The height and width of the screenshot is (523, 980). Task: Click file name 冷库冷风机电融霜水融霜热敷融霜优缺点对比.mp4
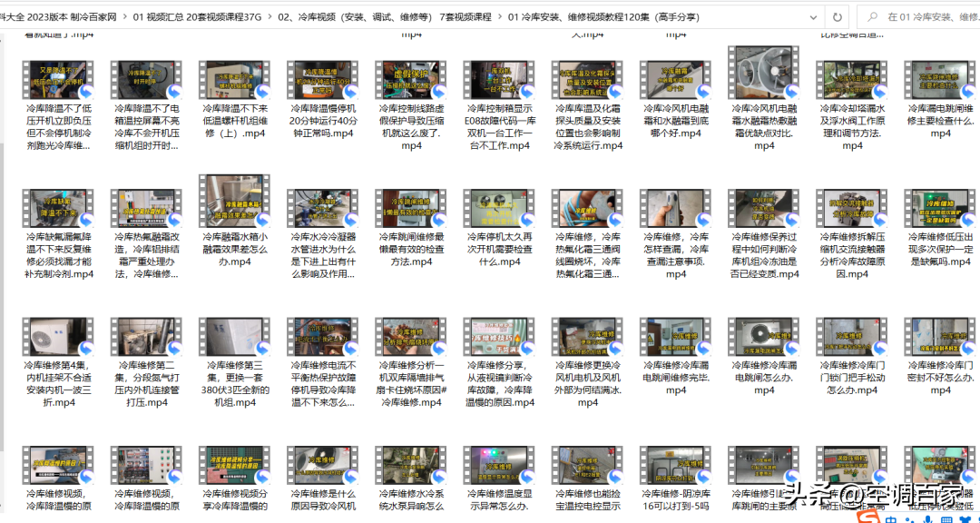click(x=764, y=127)
